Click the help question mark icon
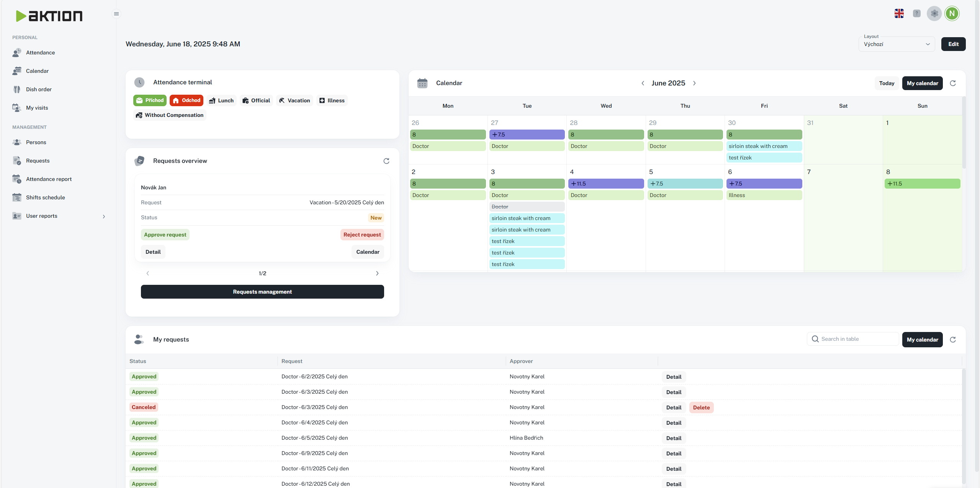Image resolution: width=980 pixels, height=488 pixels. (916, 14)
